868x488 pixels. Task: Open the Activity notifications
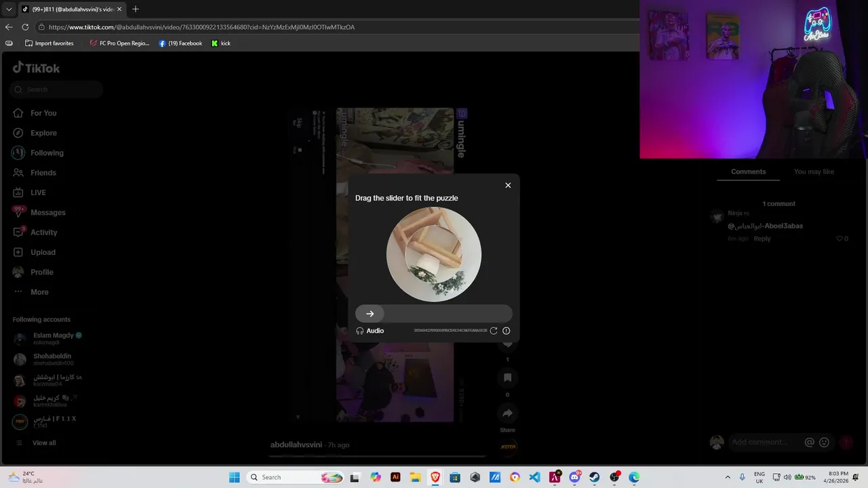click(35, 232)
